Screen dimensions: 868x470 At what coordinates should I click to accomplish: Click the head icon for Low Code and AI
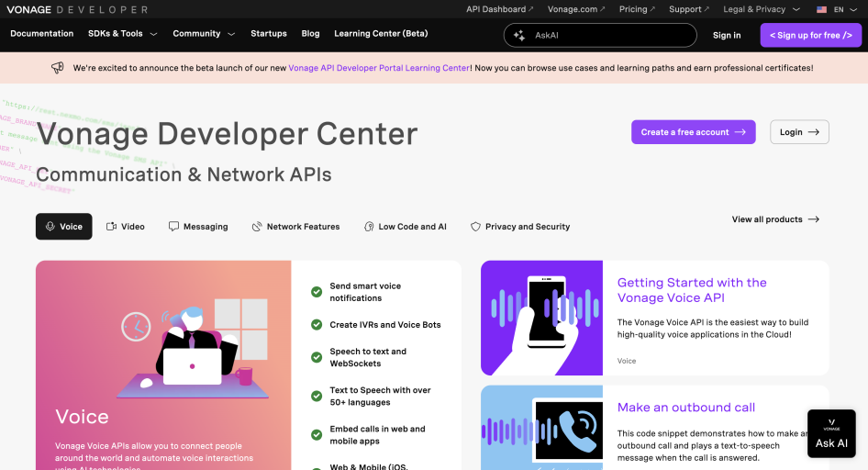click(x=369, y=227)
